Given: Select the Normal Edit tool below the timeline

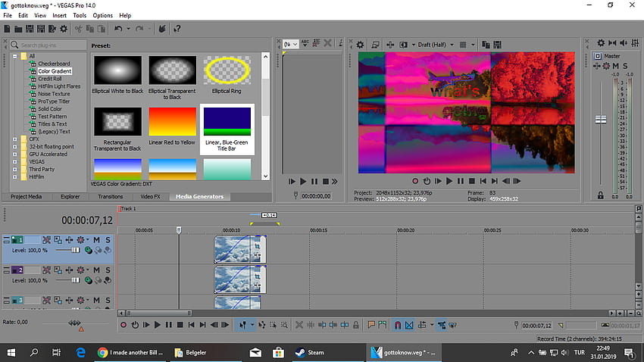Looking at the screenshot, I should click(x=242, y=325).
